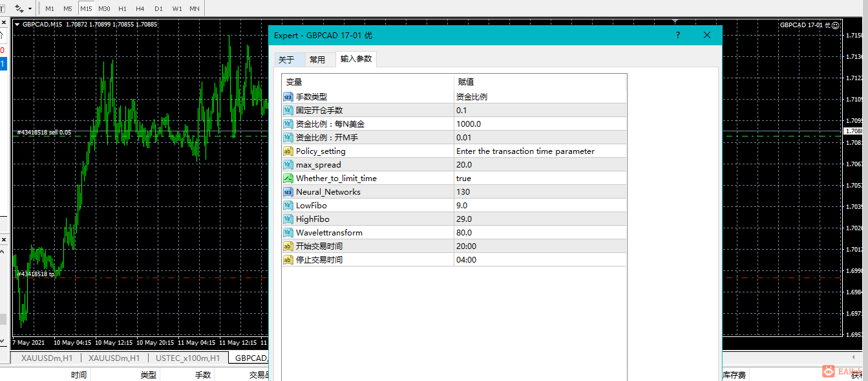
Task: Click the chart arrows toolbar icon
Action: [19, 8]
